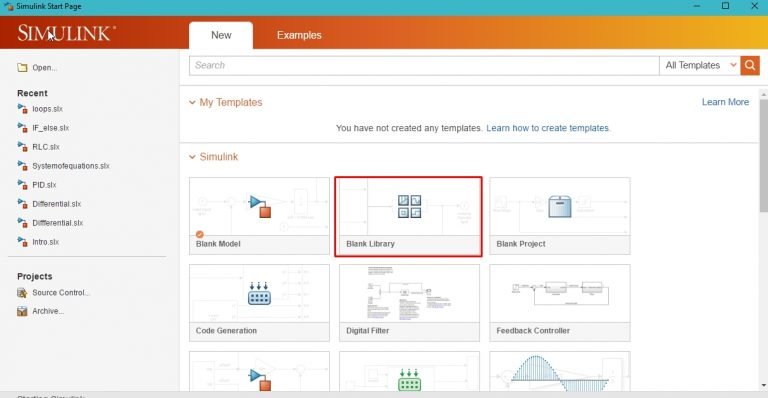This screenshot has width=768, height=398.
Task: Click the Code Generation chip icon
Action: pos(259,293)
